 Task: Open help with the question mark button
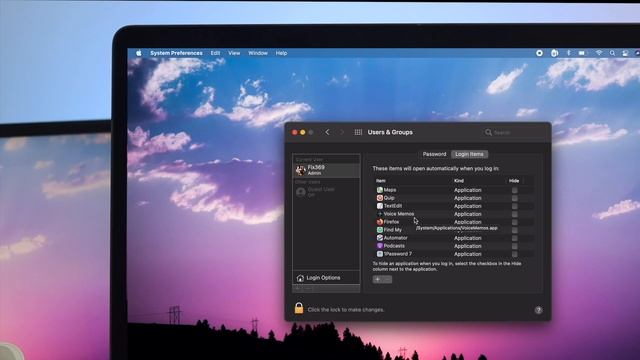click(x=538, y=310)
